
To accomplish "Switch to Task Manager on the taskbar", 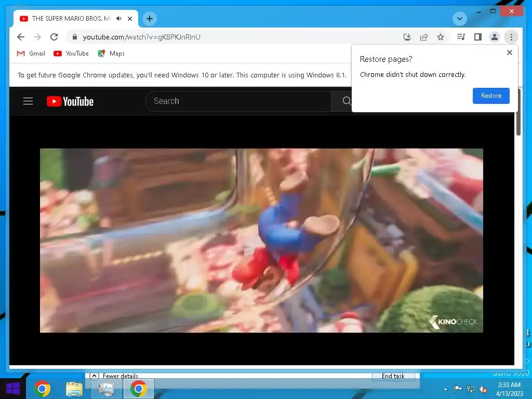I will [107, 389].
